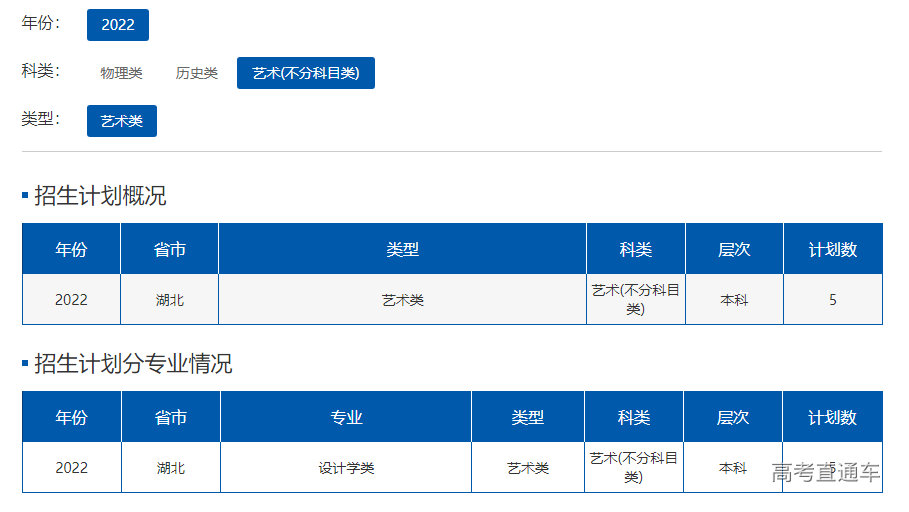Click 年份 header in the by-major table
Image resolution: width=909 pixels, height=512 pixels.
(72, 417)
